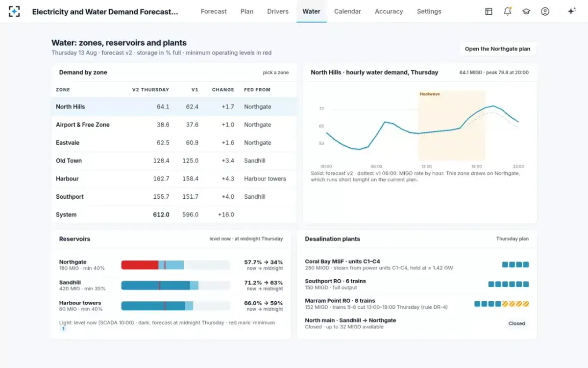Click the 57.7% → 34% reservoir reading
Screen dimensions: 588x368
[264, 262]
